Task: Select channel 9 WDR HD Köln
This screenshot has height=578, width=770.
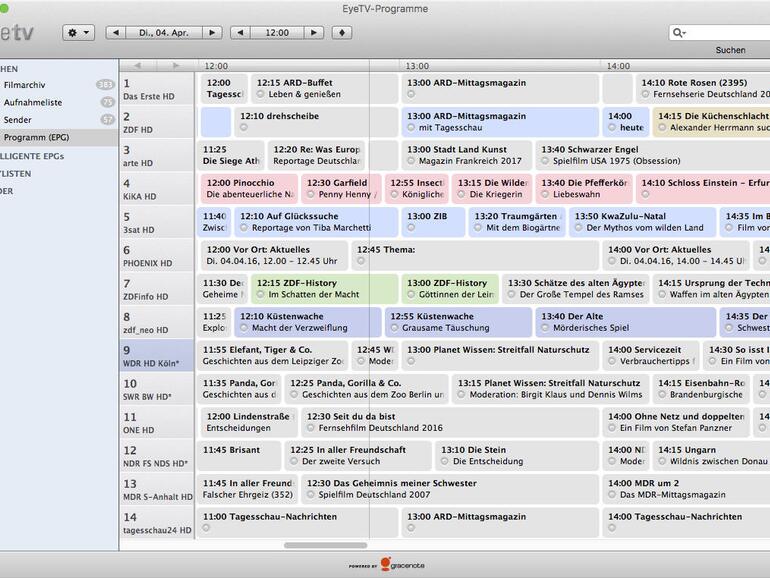Action: (157, 356)
